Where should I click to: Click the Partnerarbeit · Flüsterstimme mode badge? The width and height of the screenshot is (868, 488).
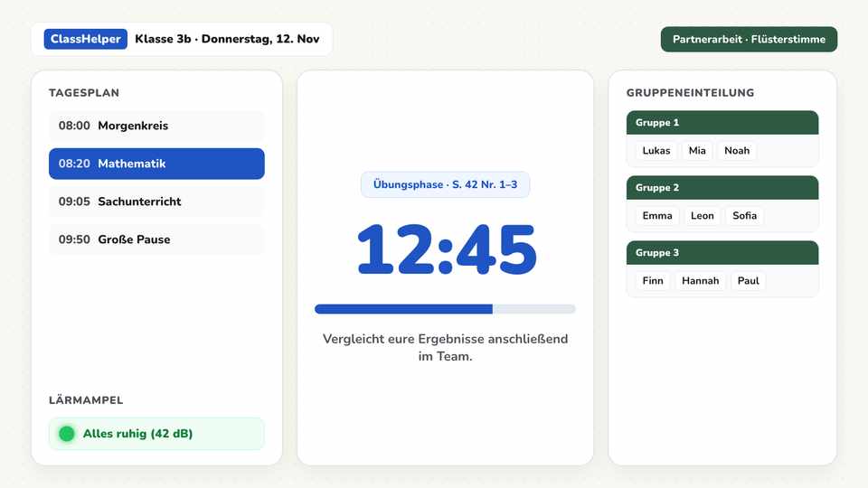click(749, 39)
